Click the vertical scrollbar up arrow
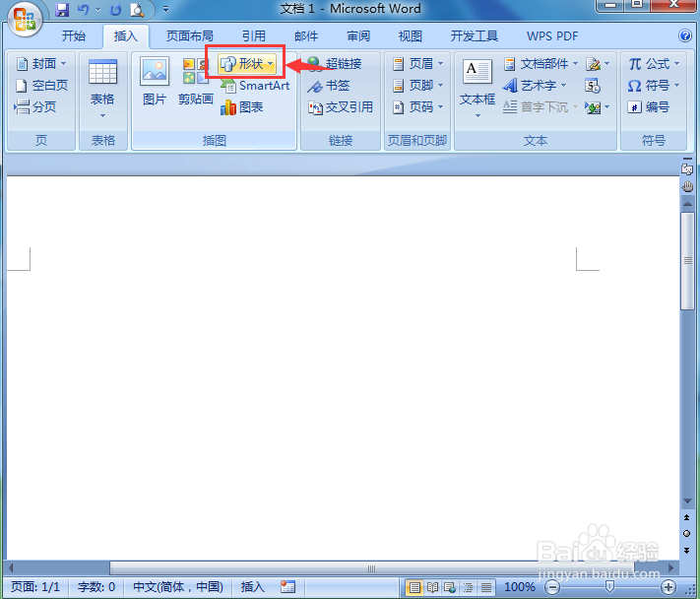The width and height of the screenshot is (700, 599). click(687, 204)
